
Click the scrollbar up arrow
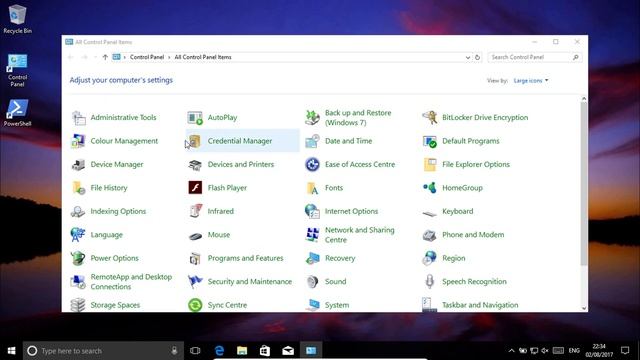pos(584,99)
